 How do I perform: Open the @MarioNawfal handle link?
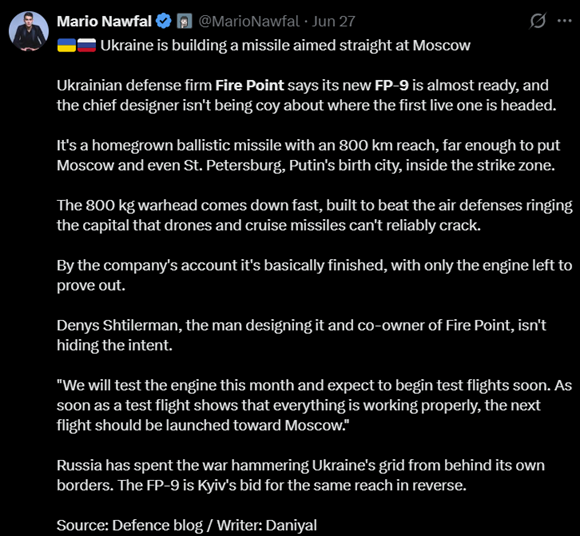click(x=249, y=21)
